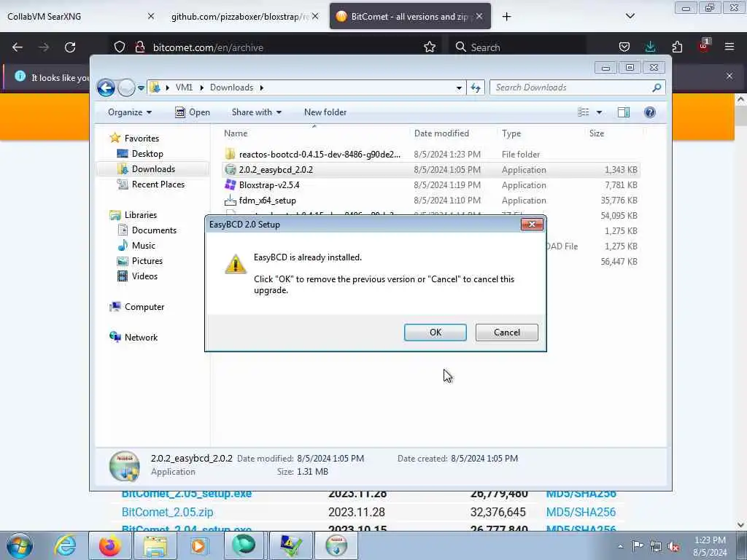Screen dimensions: 747x560
Task: Dismiss the Firefox notification bar
Action: tap(729, 76)
